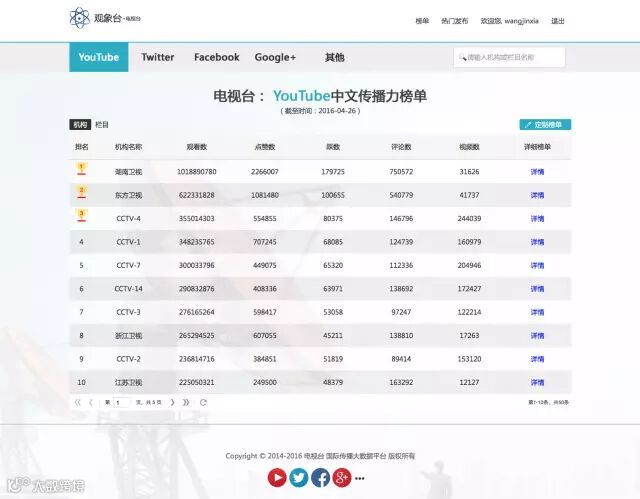Image resolution: width=640 pixels, height=499 pixels.
Task: Go to the previous page icon
Action: (91, 402)
